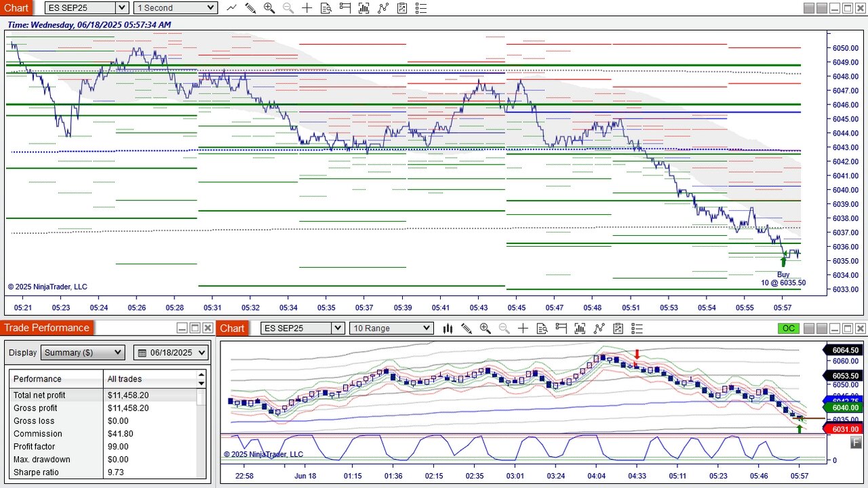This screenshot has width=868, height=488.
Task: Open the 06/18/2025 date picker dropdown
Action: click(x=171, y=352)
